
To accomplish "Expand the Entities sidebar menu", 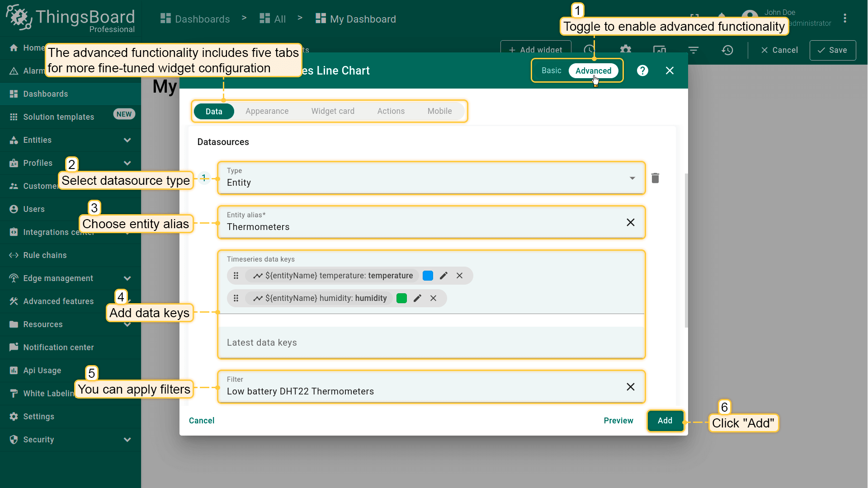I will 127,140.
